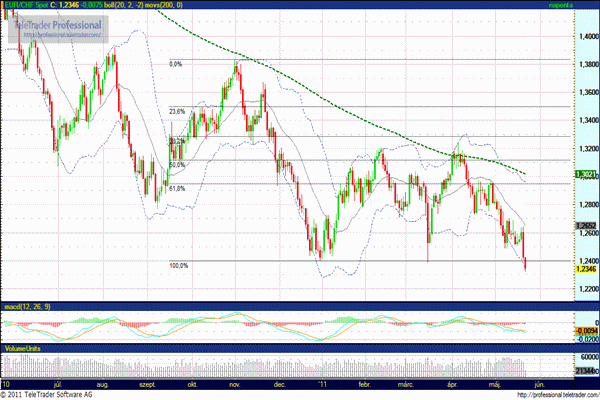Click the green 1,3021 moving average price tag
Image resolution: width=600 pixels, height=400 pixels.
point(585,174)
